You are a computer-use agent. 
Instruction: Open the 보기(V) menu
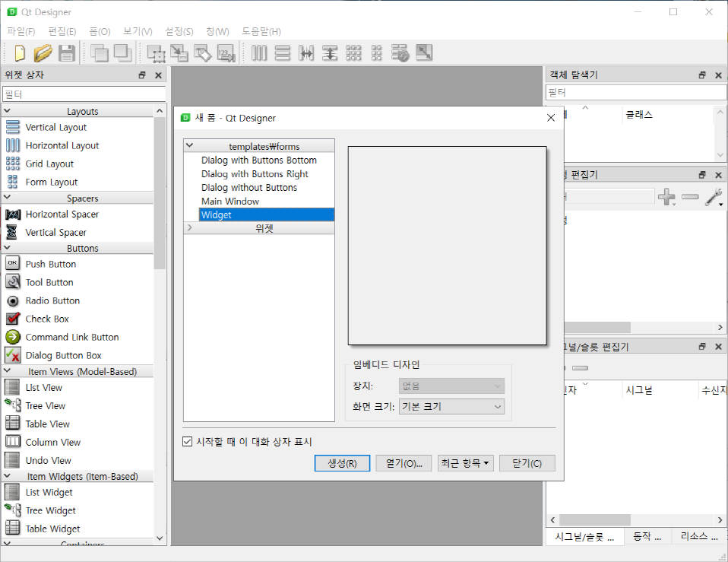click(x=138, y=31)
